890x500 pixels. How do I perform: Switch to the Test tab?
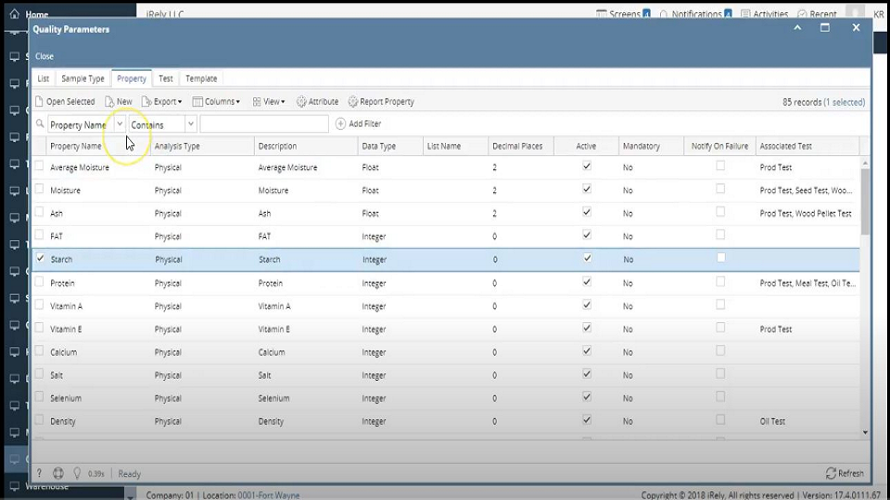coord(166,78)
